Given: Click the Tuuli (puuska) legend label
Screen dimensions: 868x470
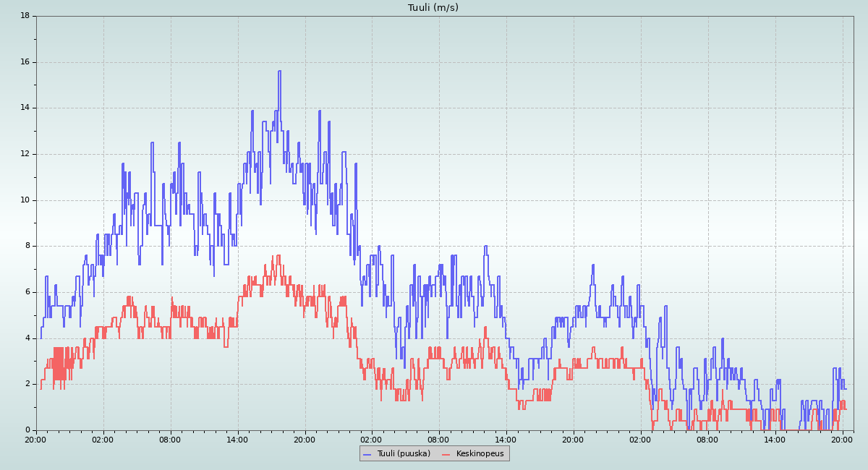Looking at the screenshot, I should coord(402,453).
